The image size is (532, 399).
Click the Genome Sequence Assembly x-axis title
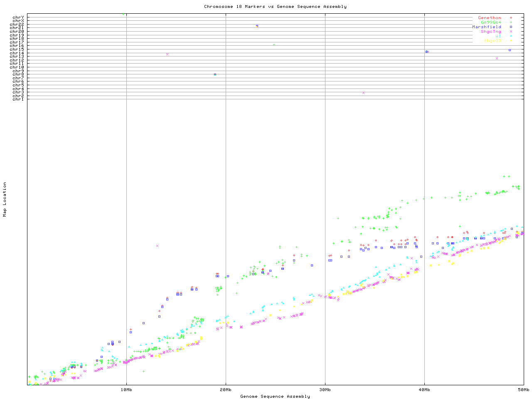(x=275, y=397)
